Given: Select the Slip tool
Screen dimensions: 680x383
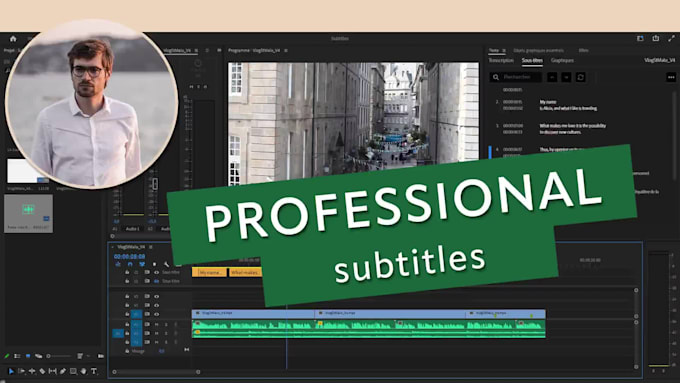Looking at the screenshot, I should pyautogui.click(x=52, y=371).
